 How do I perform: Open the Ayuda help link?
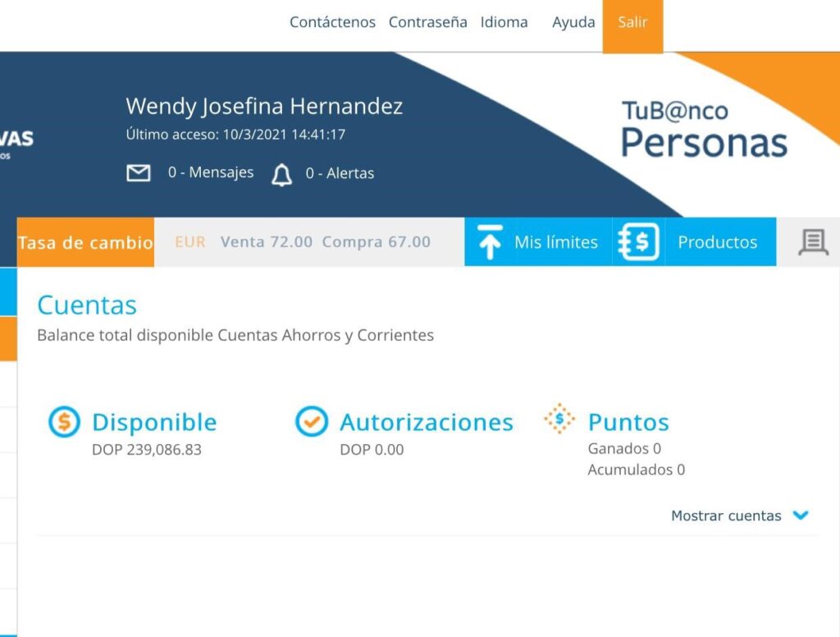[x=573, y=22]
